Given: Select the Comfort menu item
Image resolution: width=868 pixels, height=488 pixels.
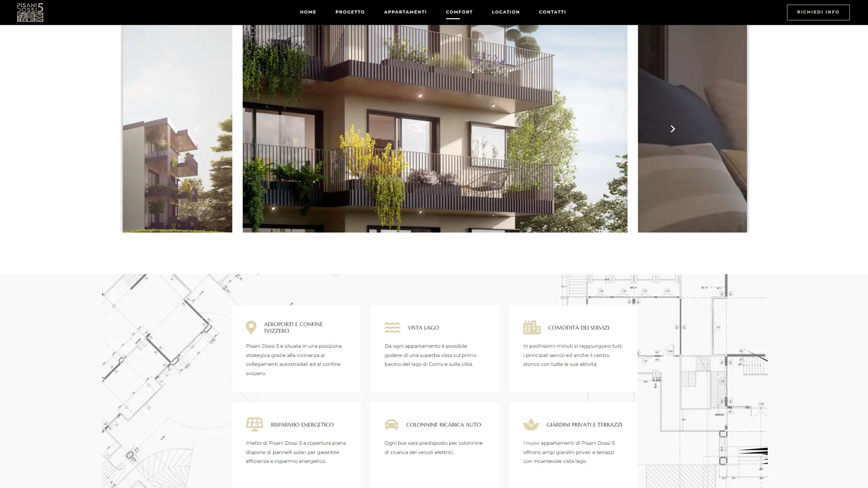Looking at the screenshot, I should (459, 12).
